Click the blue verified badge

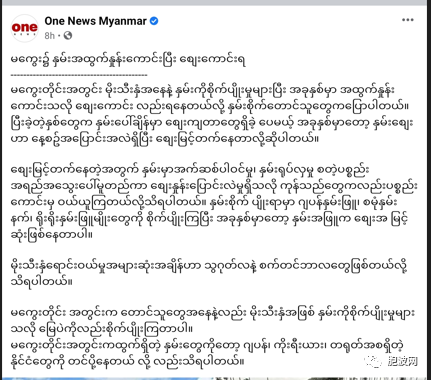click(154, 21)
